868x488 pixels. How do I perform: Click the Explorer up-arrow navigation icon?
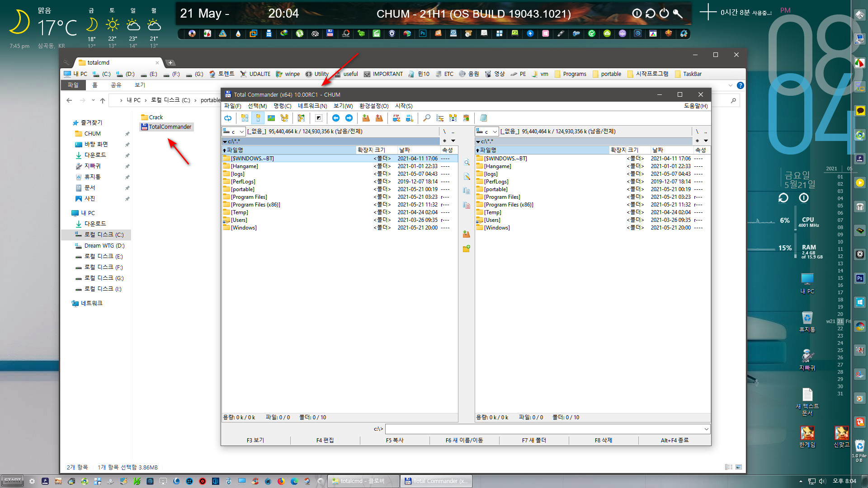pyautogui.click(x=103, y=100)
